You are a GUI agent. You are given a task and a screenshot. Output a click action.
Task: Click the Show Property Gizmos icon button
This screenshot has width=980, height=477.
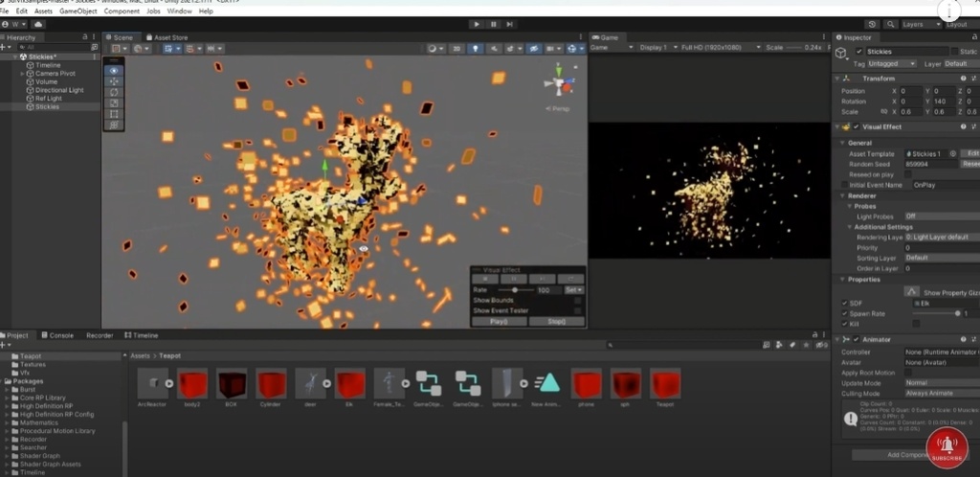pyautogui.click(x=912, y=292)
